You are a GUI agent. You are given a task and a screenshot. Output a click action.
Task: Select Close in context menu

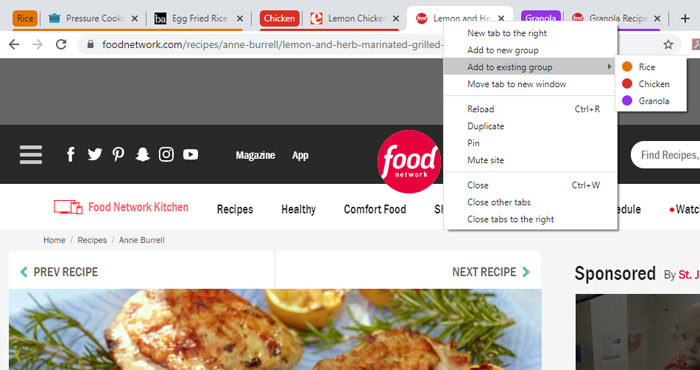tap(530, 185)
